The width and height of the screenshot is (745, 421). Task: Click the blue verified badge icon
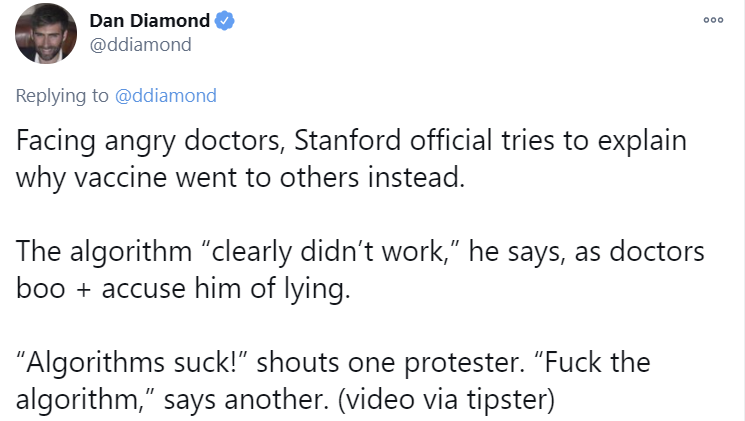(225, 21)
